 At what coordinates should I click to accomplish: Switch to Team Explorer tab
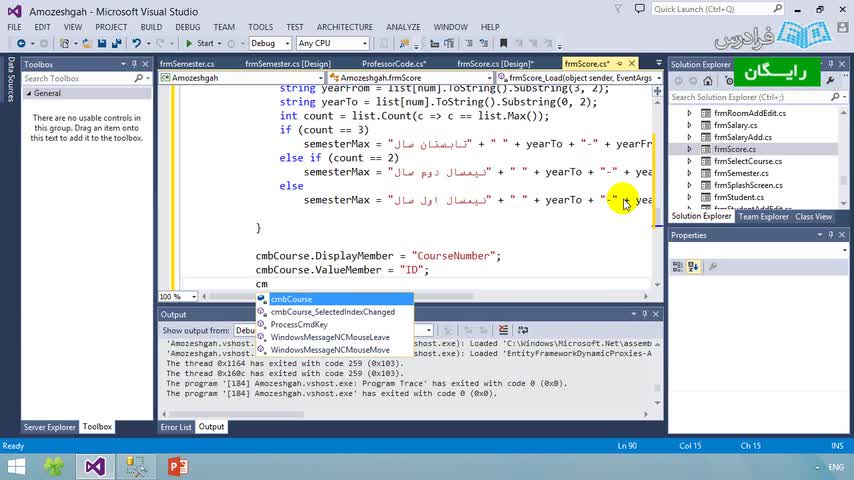coord(764,217)
